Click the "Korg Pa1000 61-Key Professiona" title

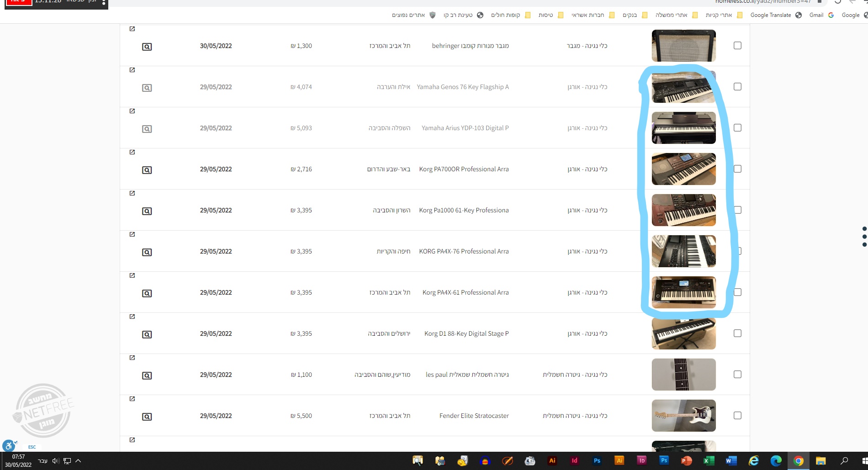tap(464, 210)
